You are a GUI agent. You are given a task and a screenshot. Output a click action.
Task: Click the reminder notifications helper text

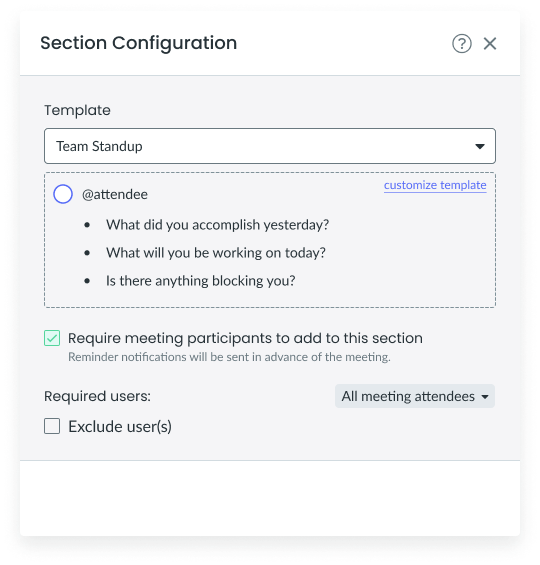229,357
